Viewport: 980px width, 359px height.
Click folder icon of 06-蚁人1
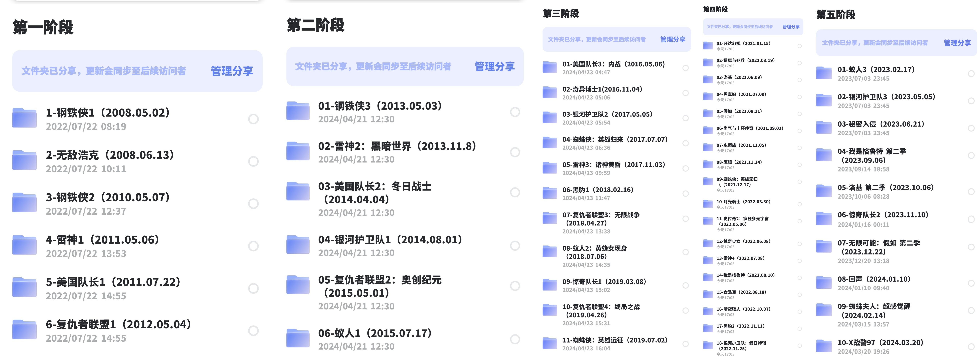[x=298, y=338]
